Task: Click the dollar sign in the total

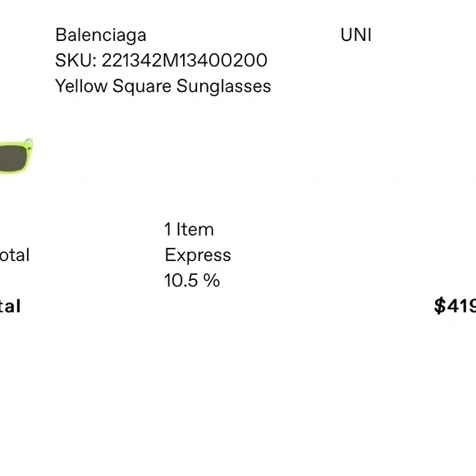Action: point(440,305)
